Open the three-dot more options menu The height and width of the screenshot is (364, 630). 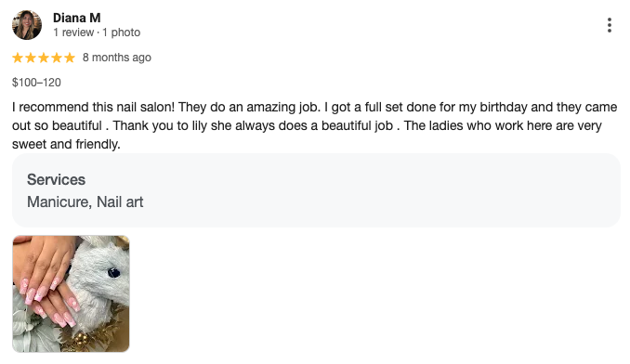610,25
